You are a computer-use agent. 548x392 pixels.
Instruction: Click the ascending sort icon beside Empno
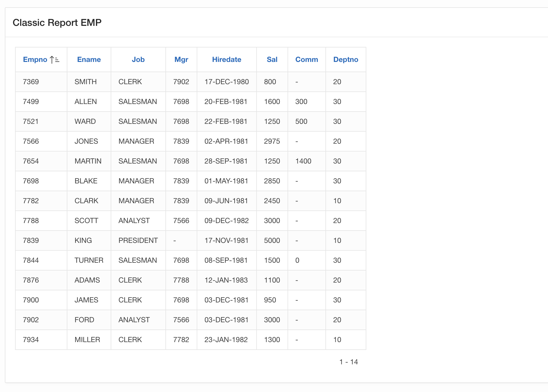pyautogui.click(x=54, y=60)
